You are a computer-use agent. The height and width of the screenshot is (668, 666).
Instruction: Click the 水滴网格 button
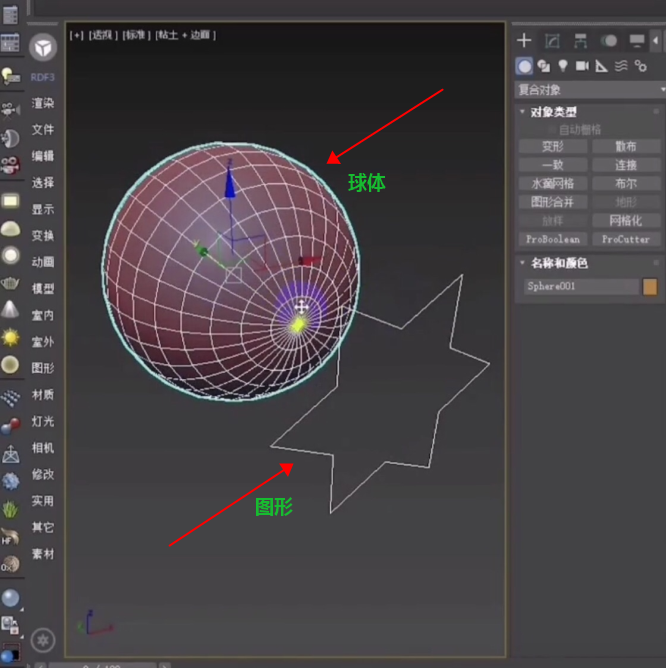[x=553, y=184]
